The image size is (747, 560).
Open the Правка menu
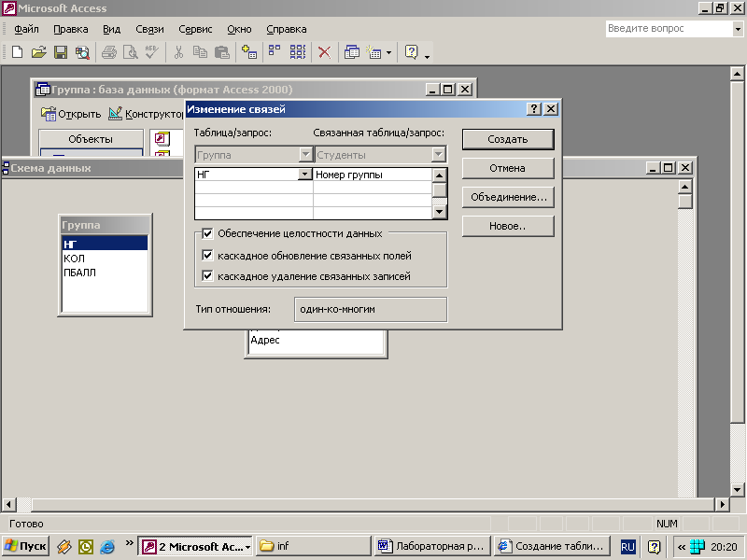coord(71,29)
